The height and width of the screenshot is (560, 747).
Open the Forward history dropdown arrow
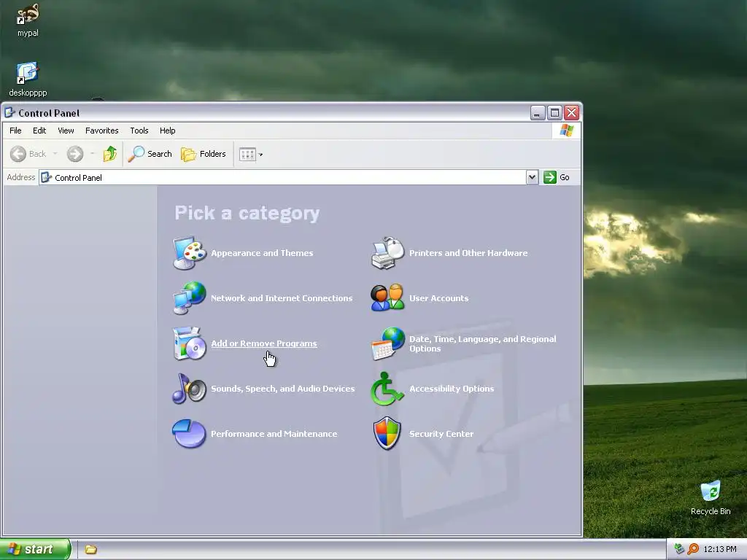pos(92,154)
